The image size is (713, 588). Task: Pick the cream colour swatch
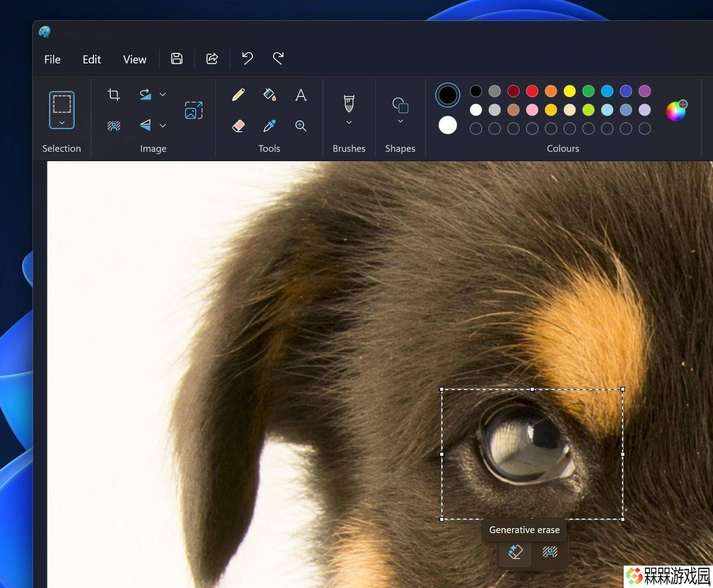click(570, 110)
